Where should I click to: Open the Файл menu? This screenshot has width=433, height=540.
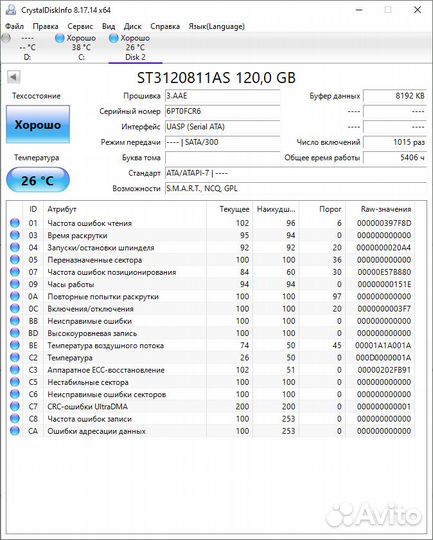pos(14,26)
